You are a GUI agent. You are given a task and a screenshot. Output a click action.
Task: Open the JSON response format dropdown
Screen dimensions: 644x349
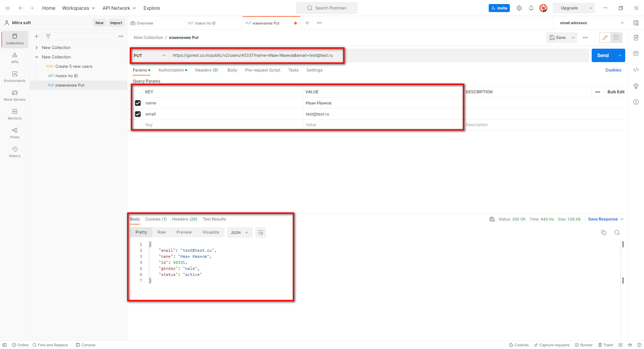pos(239,233)
